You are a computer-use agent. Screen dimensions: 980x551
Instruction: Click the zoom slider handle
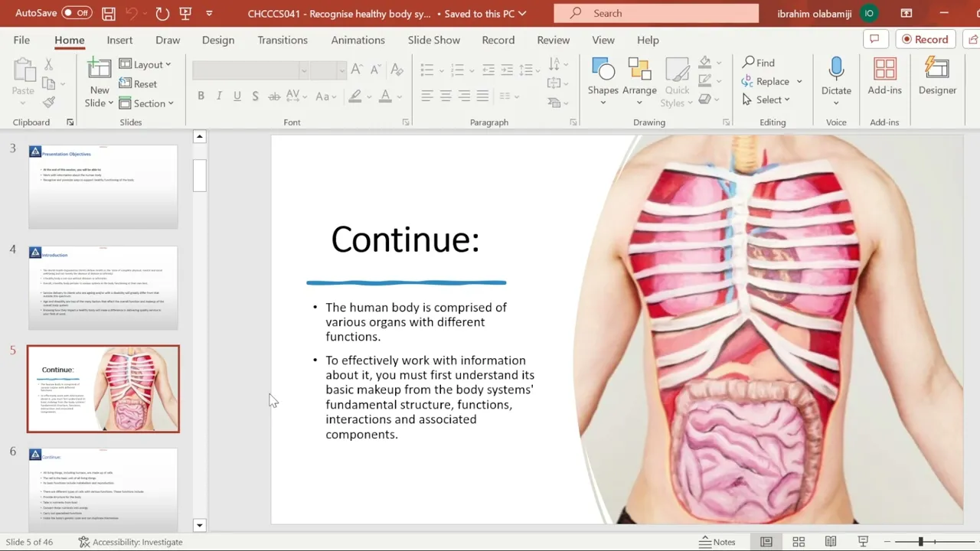click(921, 542)
